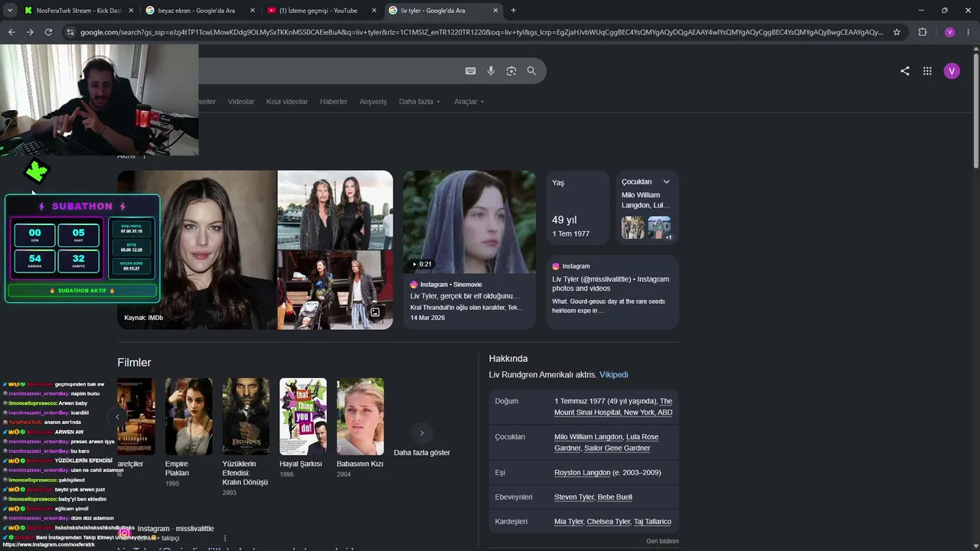The width and height of the screenshot is (980, 551).
Task: Switch to NosFeraTurk Stream Kick tab
Action: pos(80,11)
